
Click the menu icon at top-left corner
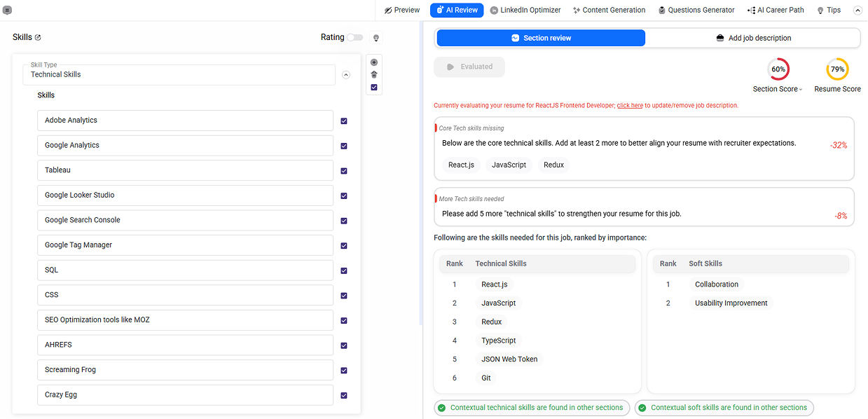coord(7,10)
